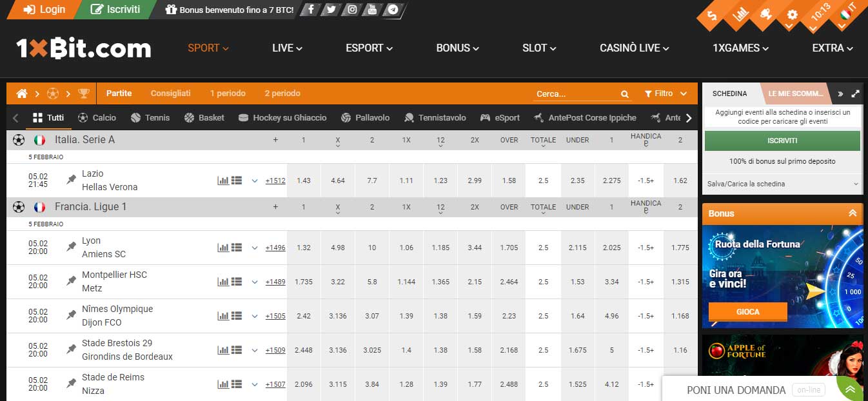This screenshot has width=868, height=401.
Task: Open statistics chart for Stade de Reims match
Action: (223, 384)
